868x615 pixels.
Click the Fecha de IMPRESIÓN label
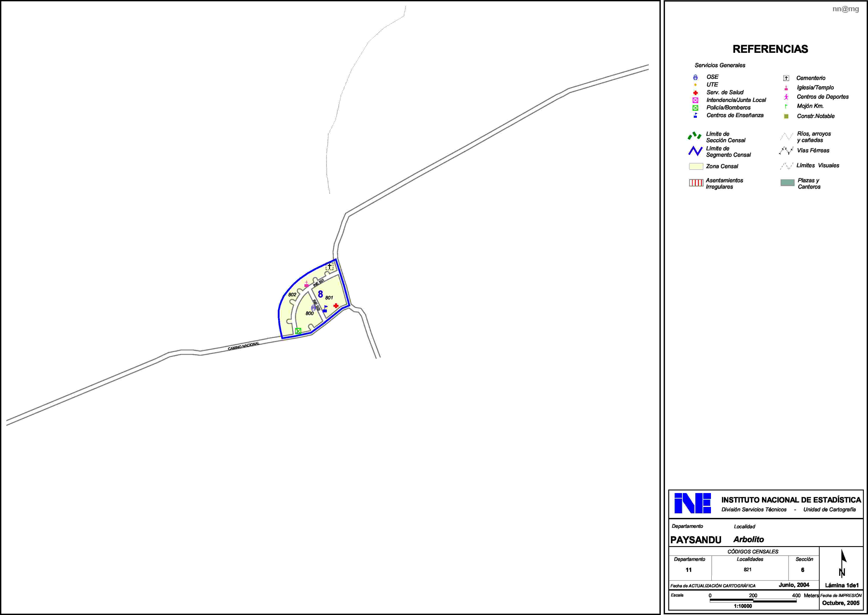841,596
